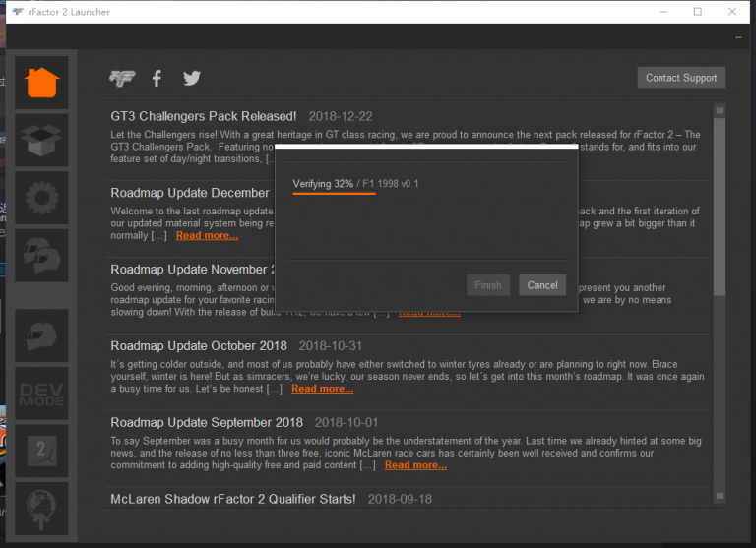Click the rFactor 2 Launcher title bar icon
This screenshot has height=548, width=756.
tap(18, 12)
